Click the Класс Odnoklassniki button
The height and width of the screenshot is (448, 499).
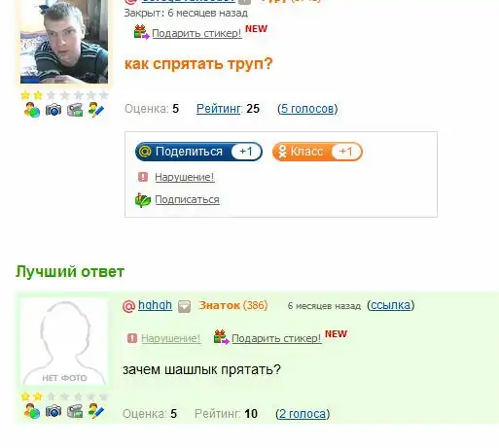(317, 152)
